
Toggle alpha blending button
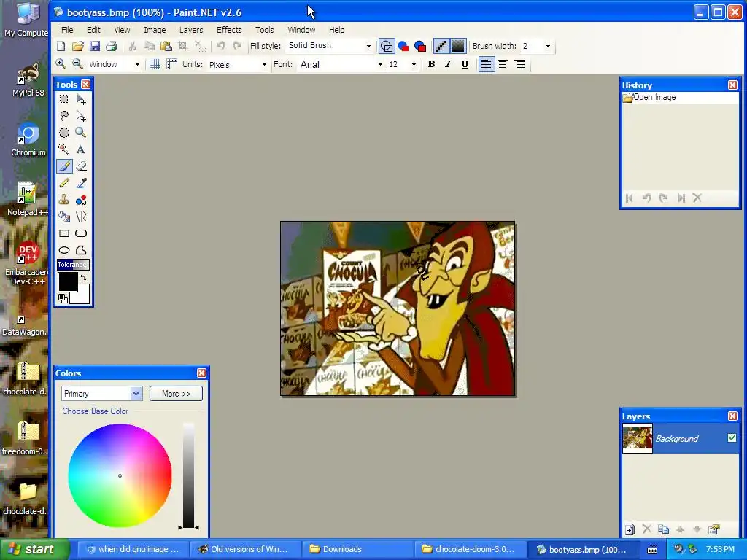click(458, 46)
